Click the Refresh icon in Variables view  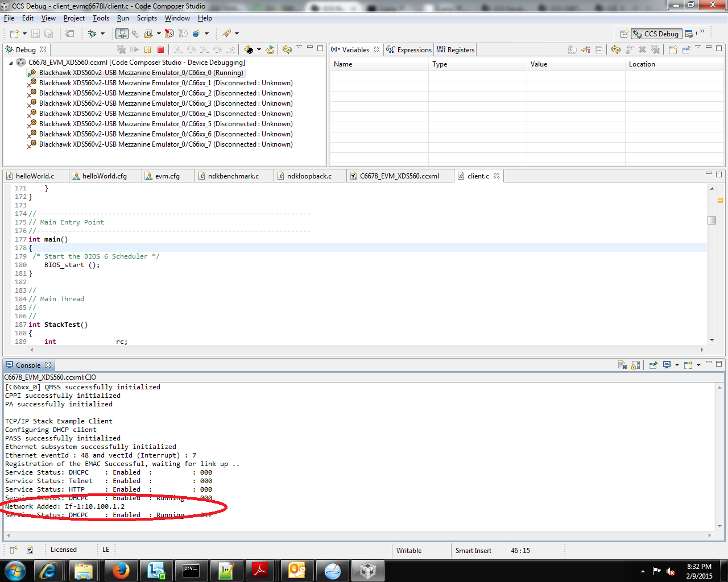pos(616,50)
